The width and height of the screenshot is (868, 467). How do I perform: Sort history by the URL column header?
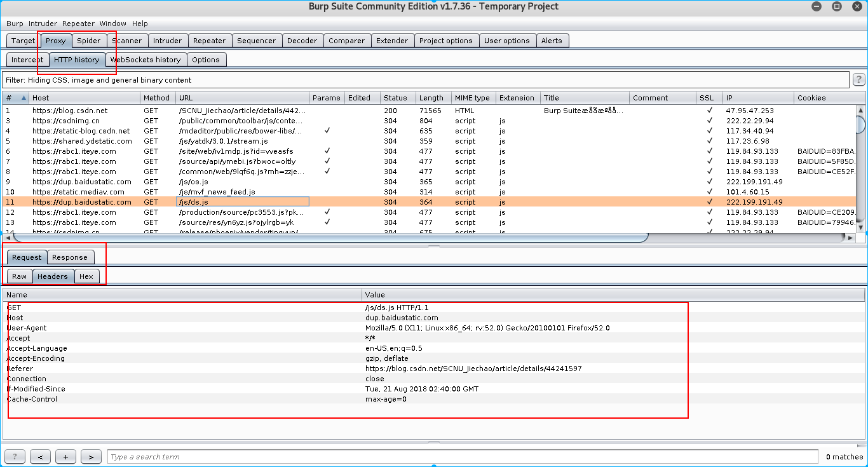pos(242,98)
